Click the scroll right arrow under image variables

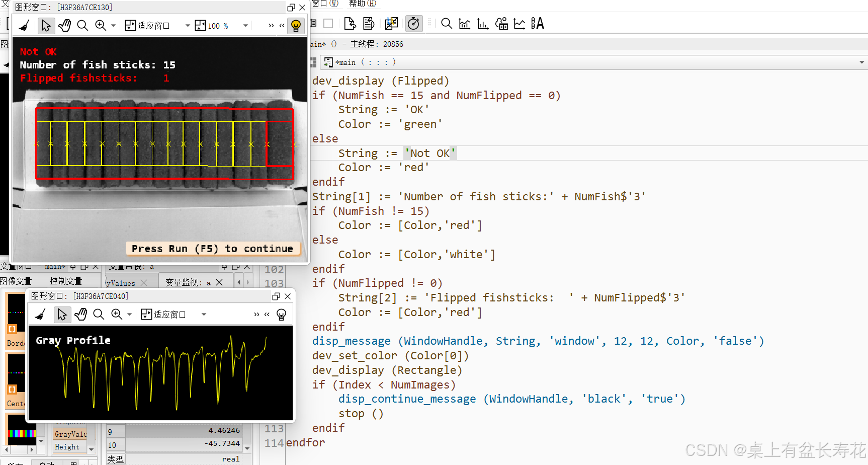click(x=32, y=449)
